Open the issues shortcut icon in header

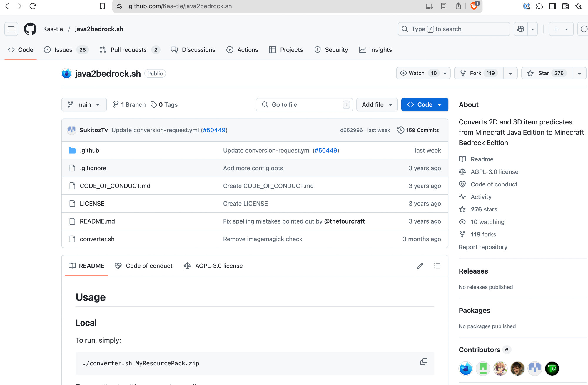coord(584,29)
